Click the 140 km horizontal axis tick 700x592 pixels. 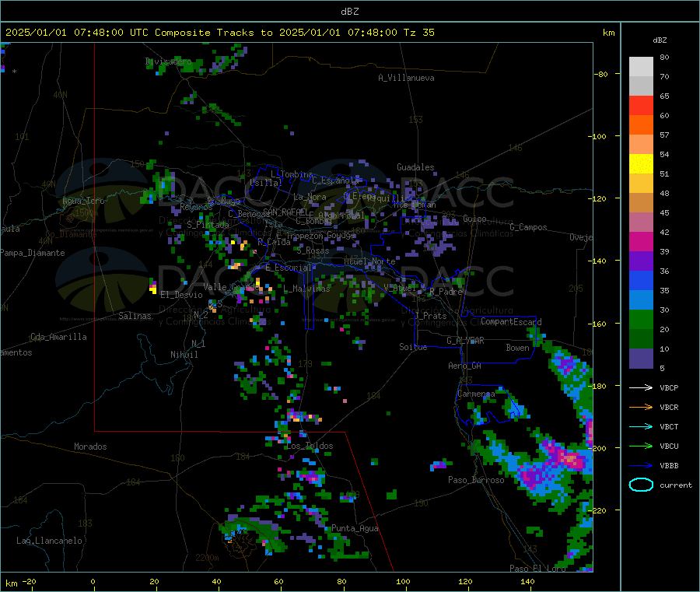pyautogui.click(x=527, y=581)
